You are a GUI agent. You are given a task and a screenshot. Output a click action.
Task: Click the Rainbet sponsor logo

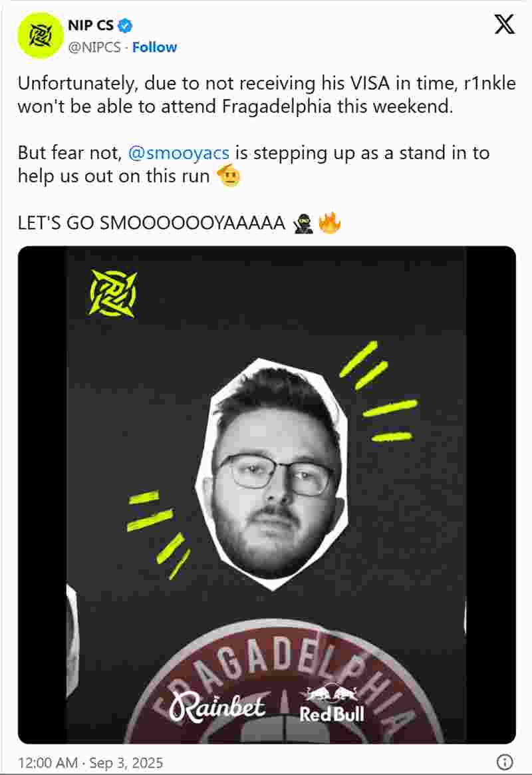tap(217, 707)
